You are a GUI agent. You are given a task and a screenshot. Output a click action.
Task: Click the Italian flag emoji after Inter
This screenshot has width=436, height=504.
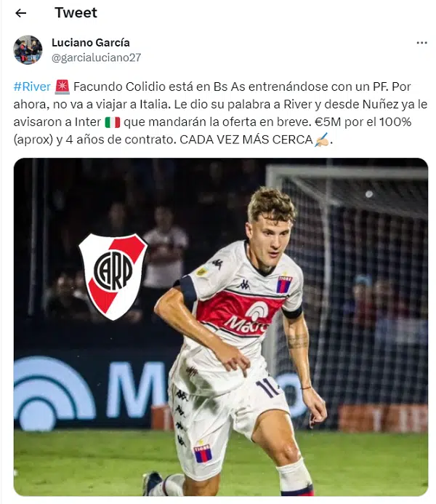click(x=113, y=122)
